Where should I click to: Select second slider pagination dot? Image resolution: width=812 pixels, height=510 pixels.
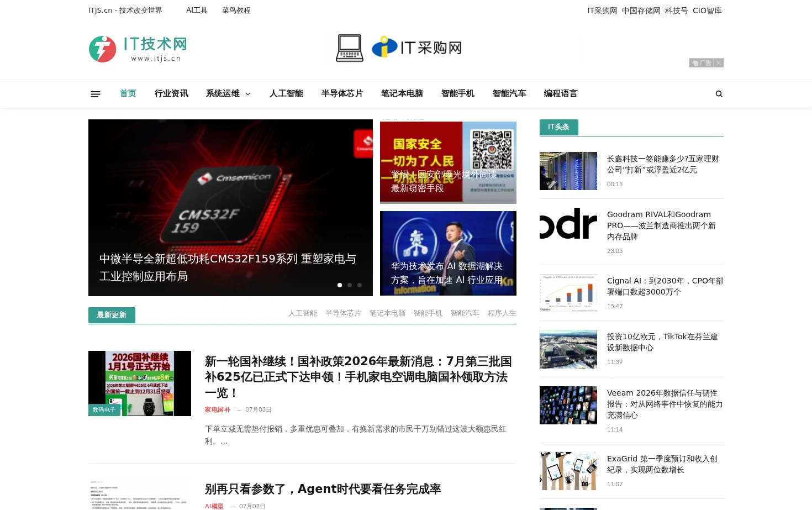coord(350,285)
